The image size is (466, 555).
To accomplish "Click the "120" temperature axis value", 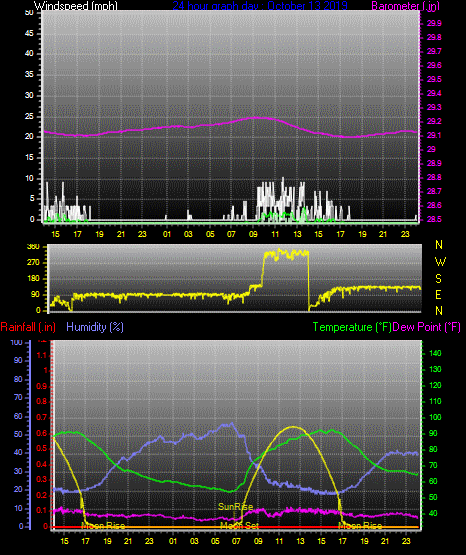I will pos(435,385).
